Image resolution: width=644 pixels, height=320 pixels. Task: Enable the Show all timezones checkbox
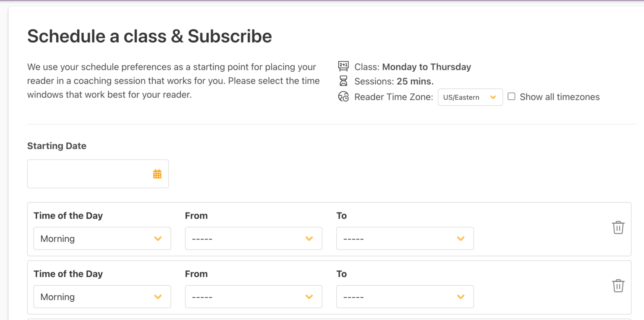512,96
